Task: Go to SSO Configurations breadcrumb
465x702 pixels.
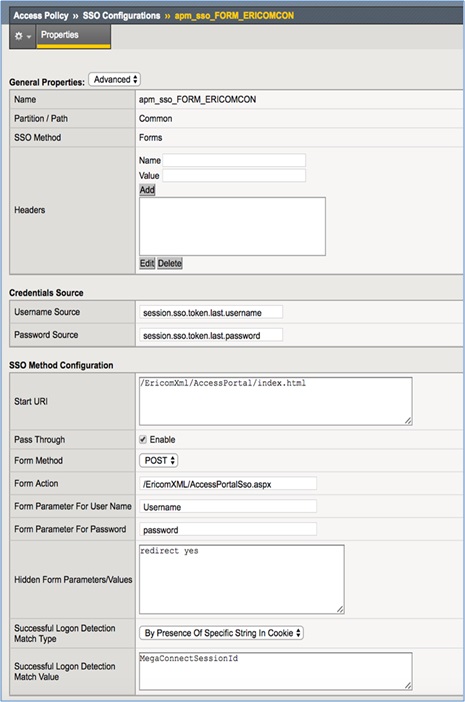Action: pos(121,16)
